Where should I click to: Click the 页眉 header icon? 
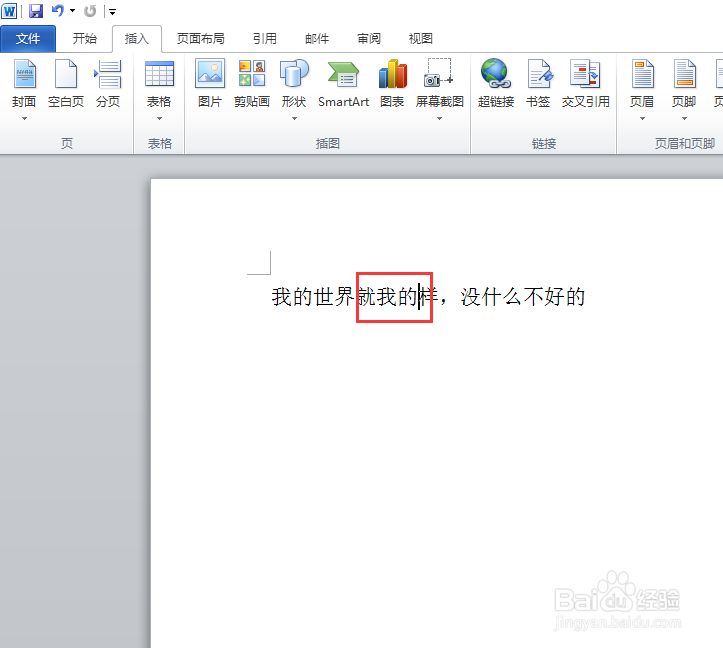point(642,74)
